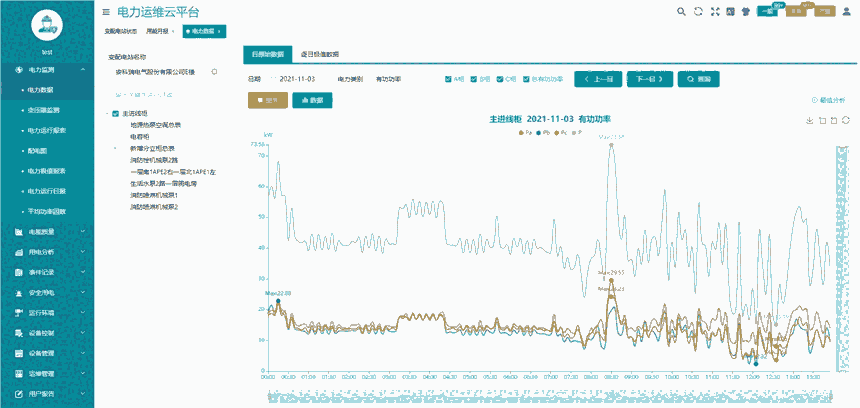860x408 pixels.
Task: Toggle the C相 phase checkbox
Action: coord(500,78)
